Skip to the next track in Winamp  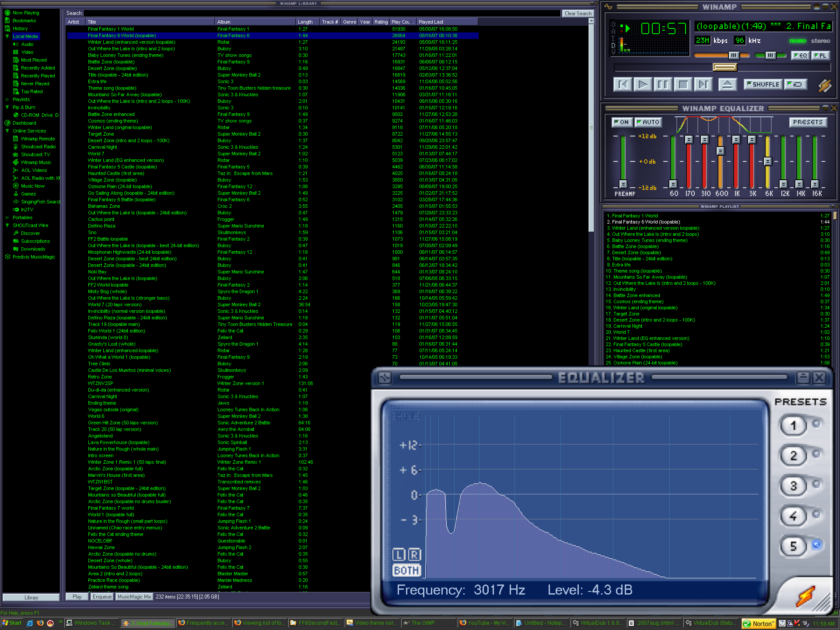(x=703, y=84)
